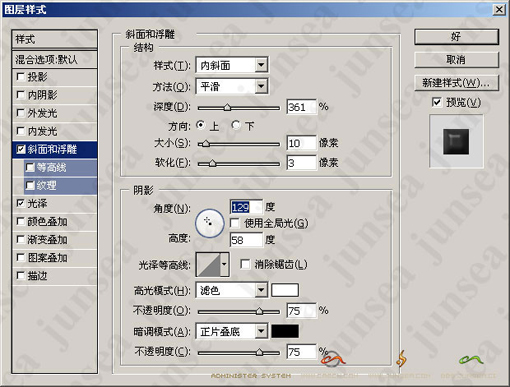Click the black shadow color swatch
This screenshot has height=387, width=510.
pyautogui.click(x=285, y=331)
